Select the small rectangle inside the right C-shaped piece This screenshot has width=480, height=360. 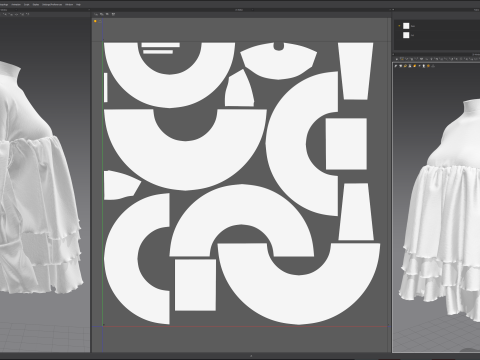click(346, 144)
